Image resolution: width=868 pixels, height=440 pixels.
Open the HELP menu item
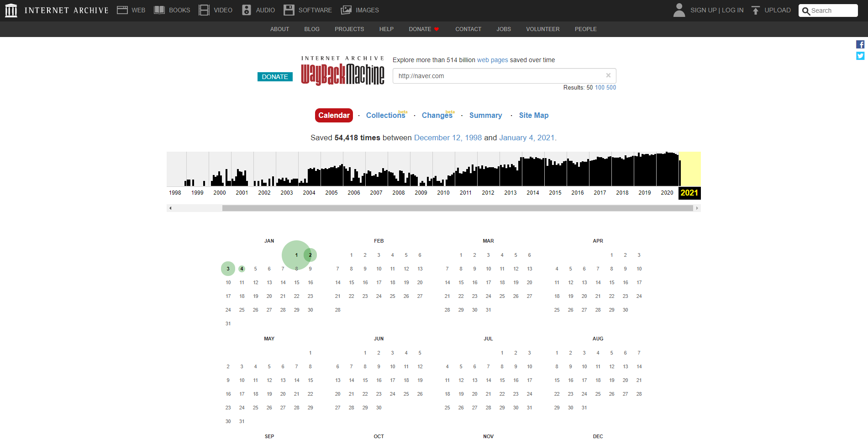point(386,29)
